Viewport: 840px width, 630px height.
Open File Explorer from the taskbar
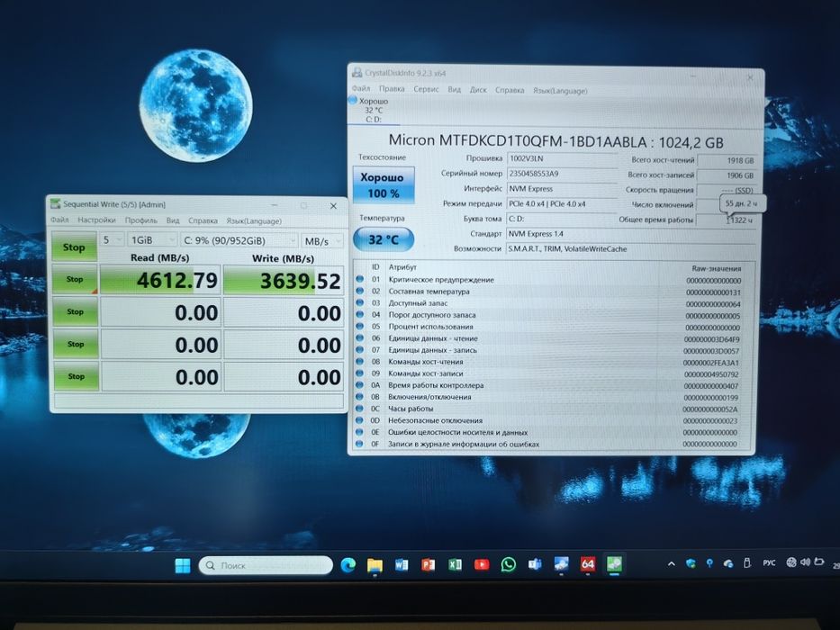[375, 565]
